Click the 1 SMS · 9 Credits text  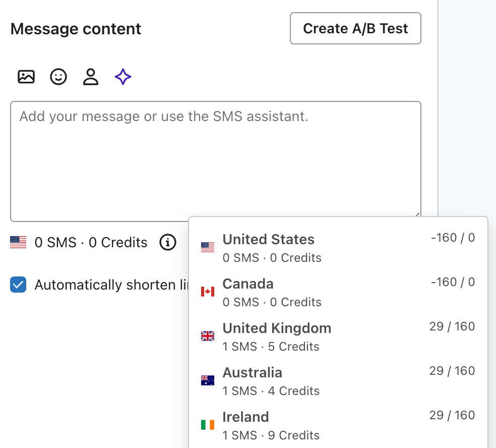coord(271,435)
